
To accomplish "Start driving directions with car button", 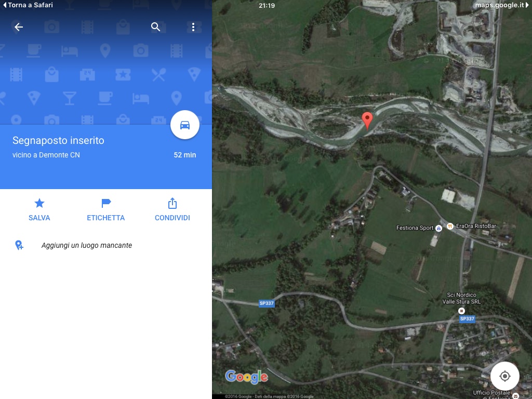I will pyautogui.click(x=185, y=125).
